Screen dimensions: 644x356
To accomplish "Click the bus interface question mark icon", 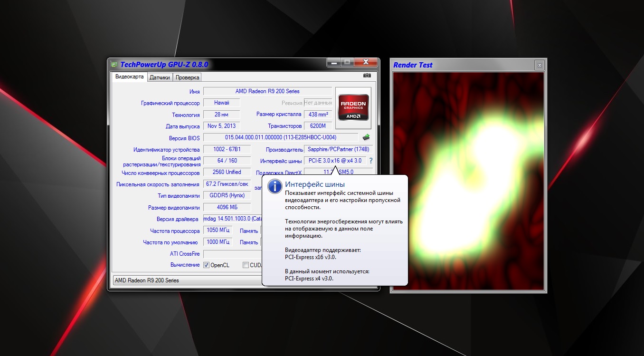I will [x=371, y=161].
